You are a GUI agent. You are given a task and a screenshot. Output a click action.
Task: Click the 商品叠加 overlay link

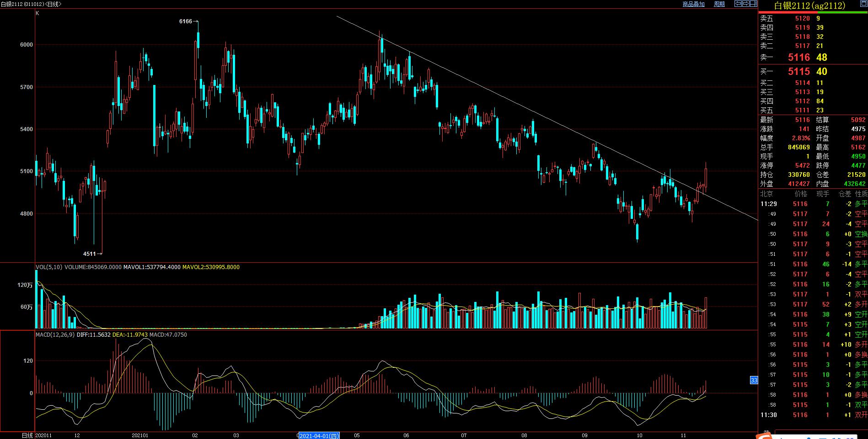point(693,4)
